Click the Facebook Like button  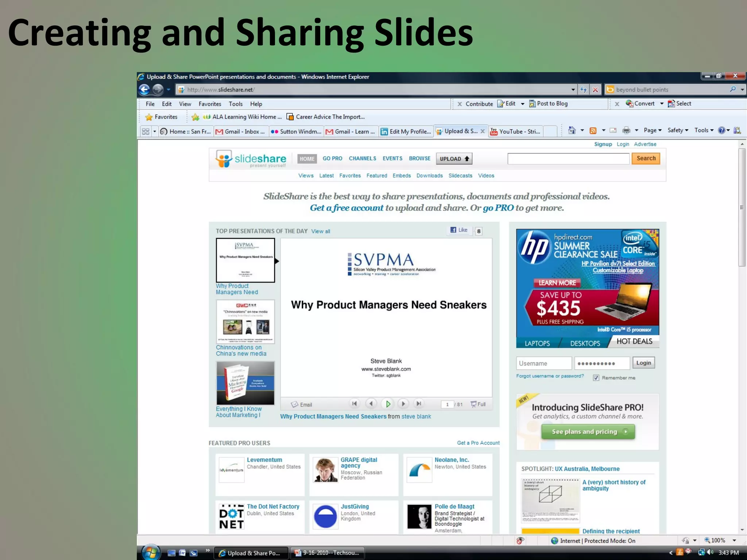459,230
